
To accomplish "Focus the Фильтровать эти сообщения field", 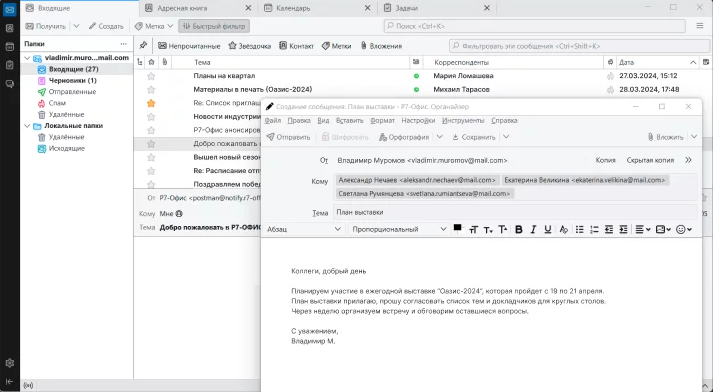I will tap(579, 46).
